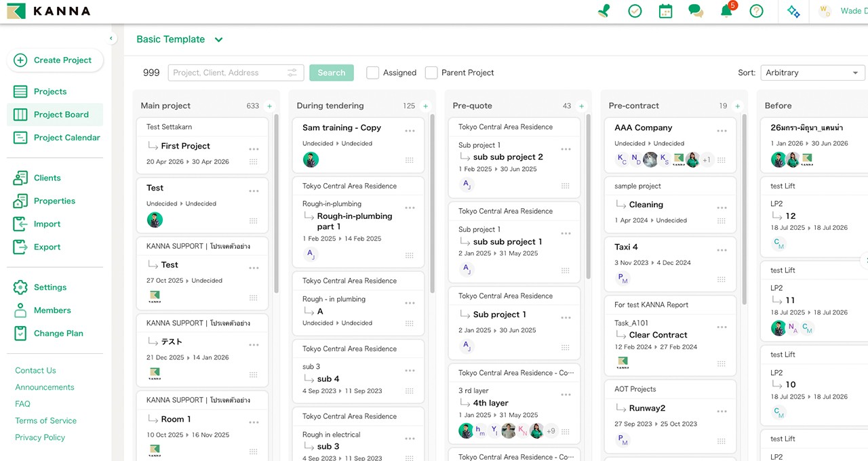The height and width of the screenshot is (461, 868).
Task: Open more options for Sam training - Copy
Action: (410, 131)
